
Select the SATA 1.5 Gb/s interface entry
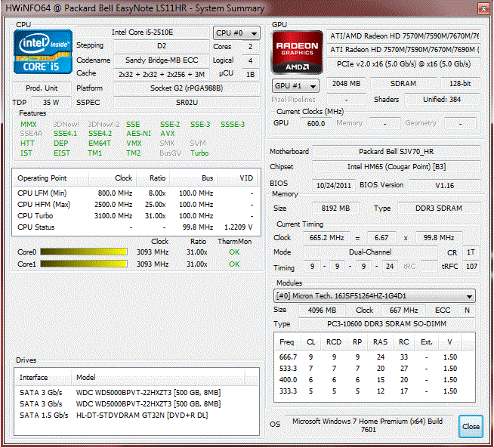coord(44,416)
